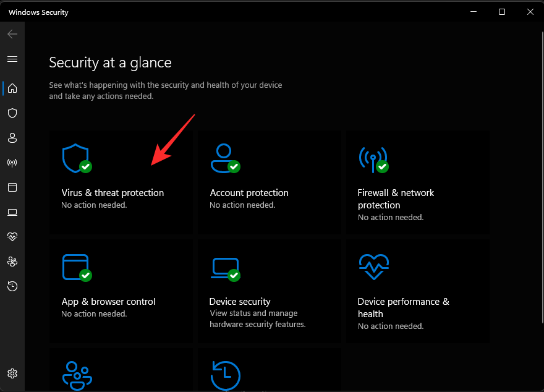This screenshot has height=392, width=544.
Task: Expand the hamburger navigation menu
Action: tap(12, 59)
